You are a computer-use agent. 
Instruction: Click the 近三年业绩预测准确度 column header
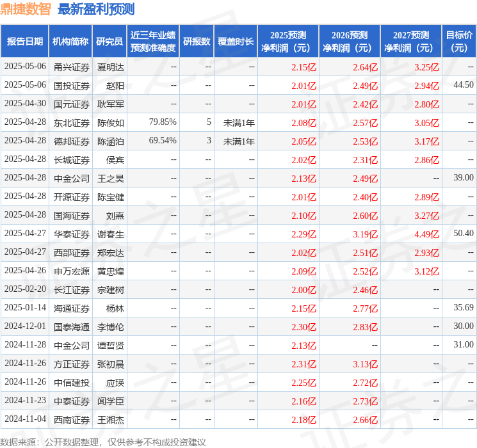point(153,42)
